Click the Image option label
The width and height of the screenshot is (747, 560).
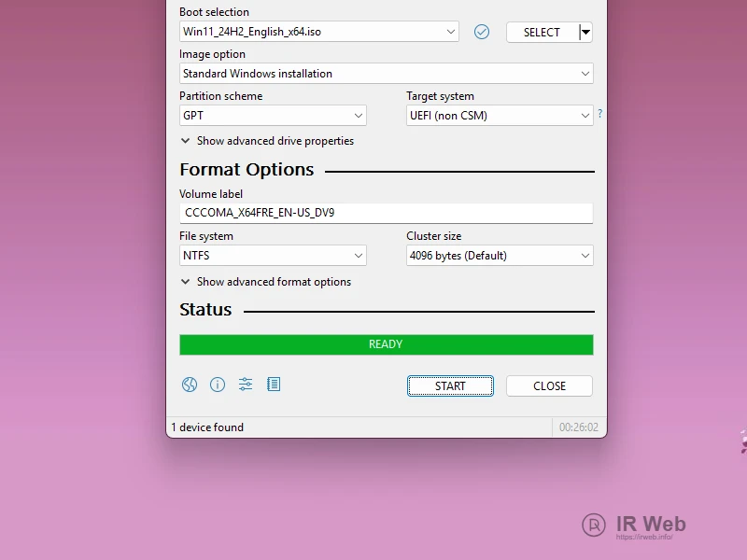[213, 54]
